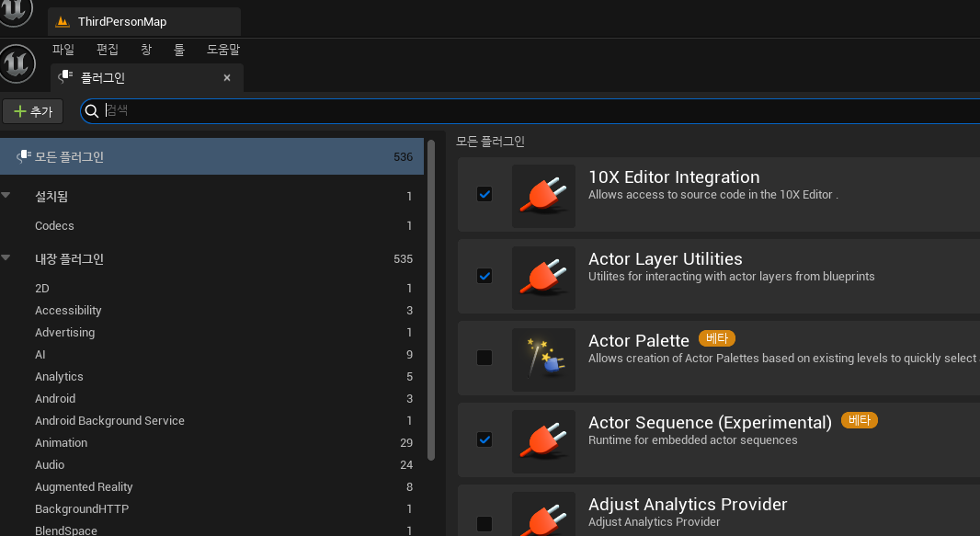Disable the 10X Editor Integration plugin checkbox
This screenshot has width=980, height=536.
(x=484, y=194)
